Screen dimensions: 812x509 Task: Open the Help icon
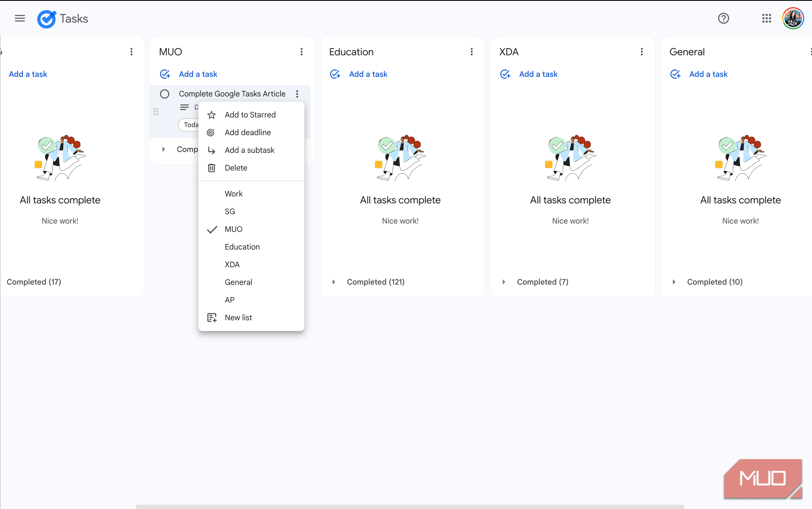point(723,18)
